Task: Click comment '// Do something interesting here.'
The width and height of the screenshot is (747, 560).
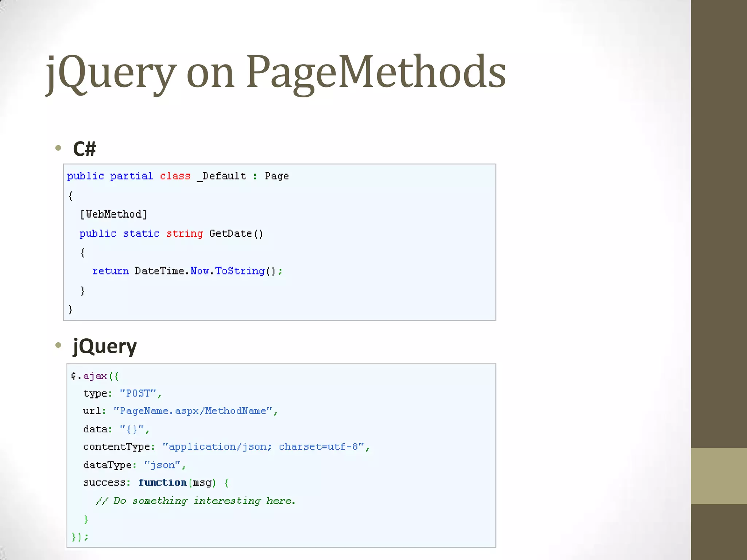Action: coord(196,501)
